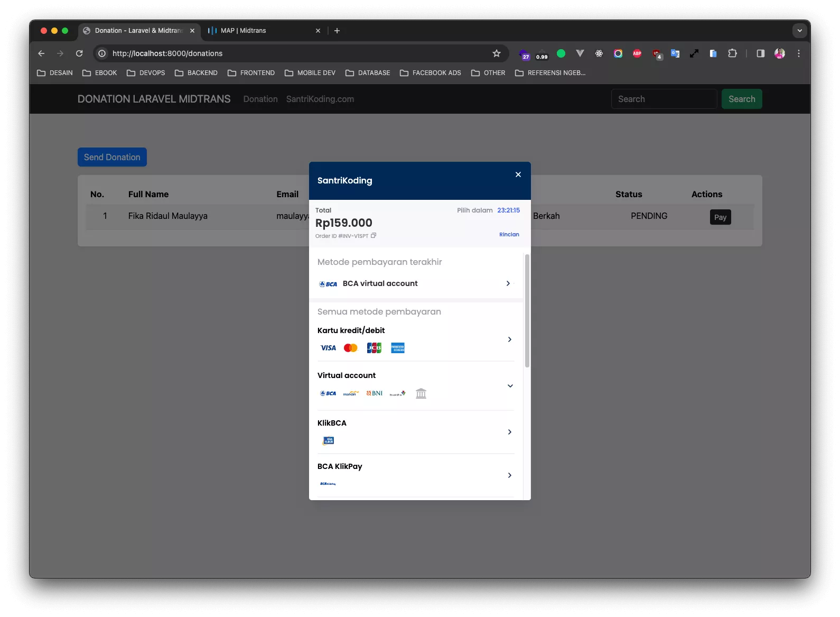Click the PENDING status cell
The height and width of the screenshot is (617, 840).
tap(649, 216)
